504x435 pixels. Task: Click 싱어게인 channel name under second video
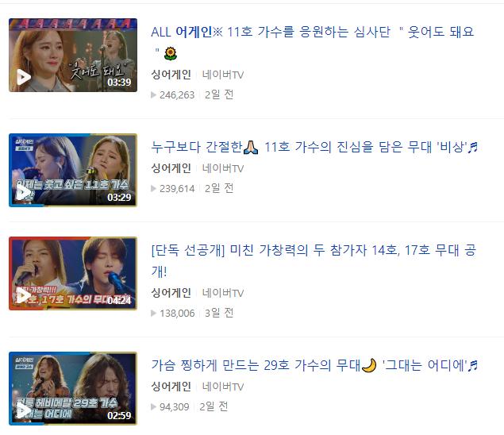(171, 168)
